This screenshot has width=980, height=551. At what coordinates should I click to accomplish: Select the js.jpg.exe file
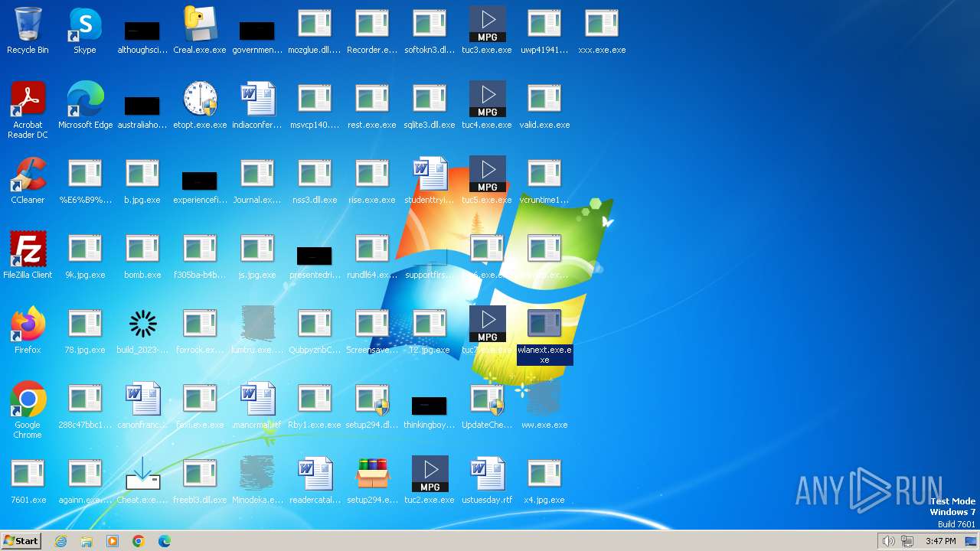[x=257, y=249]
